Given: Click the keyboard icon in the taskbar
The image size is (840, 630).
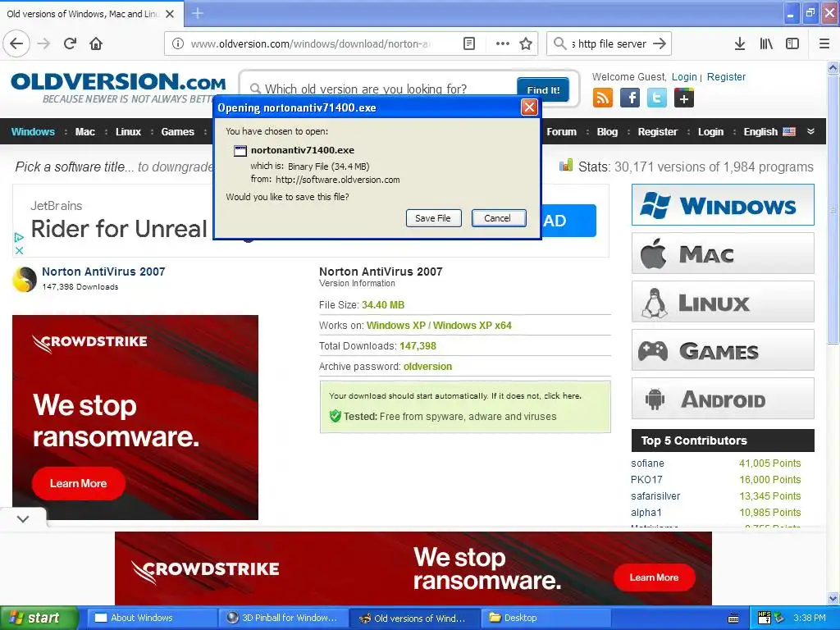Looking at the screenshot, I should pos(733,619).
